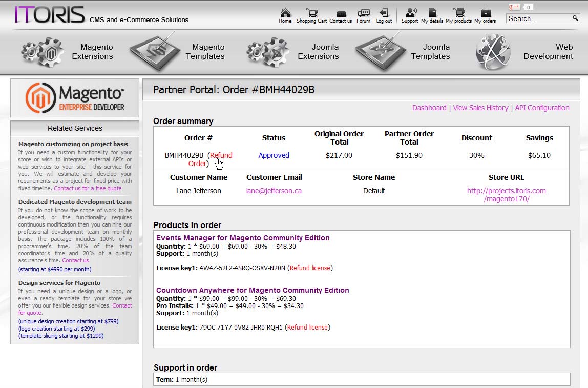Image resolution: width=588 pixels, height=388 pixels.
Task: Click Magento Enterprise Developer badge
Action: (75, 97)
